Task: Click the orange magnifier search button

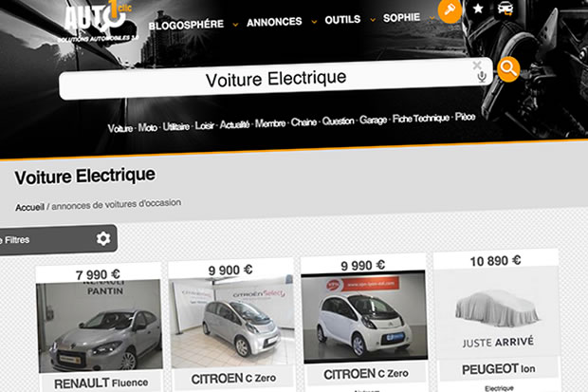Action: click(508, 69)
